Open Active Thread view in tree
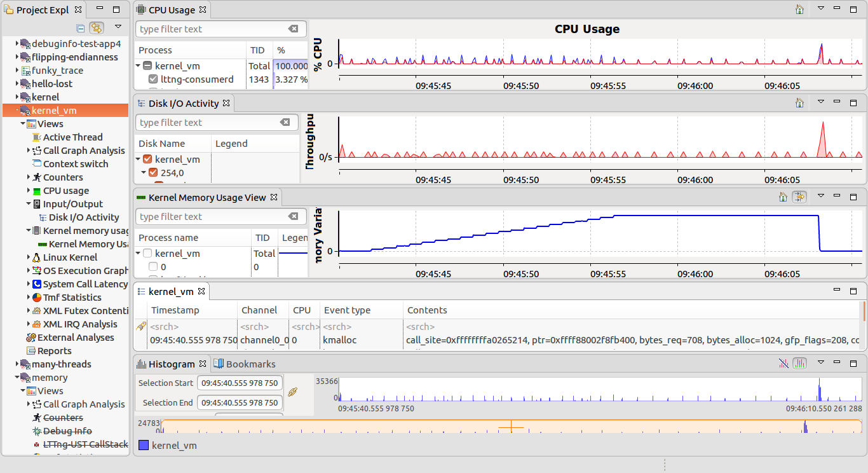This screenshot has width=868, height=473. point(72,137)
